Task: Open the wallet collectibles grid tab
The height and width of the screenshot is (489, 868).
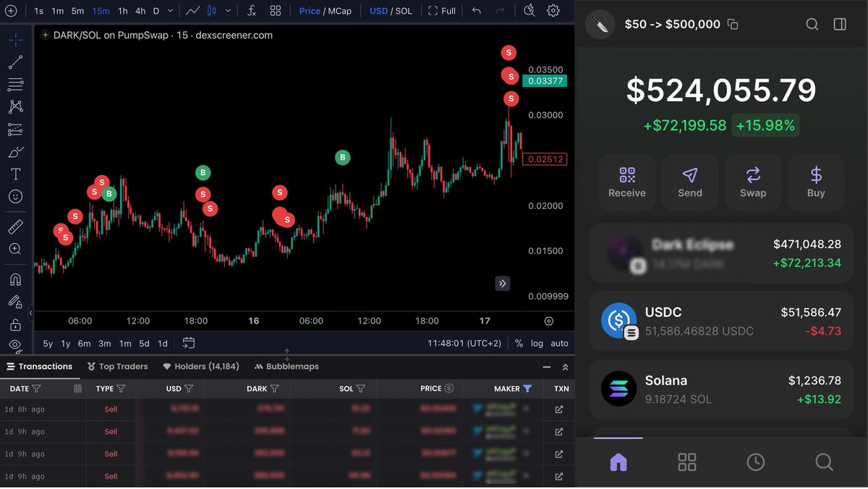Action: 686,462
